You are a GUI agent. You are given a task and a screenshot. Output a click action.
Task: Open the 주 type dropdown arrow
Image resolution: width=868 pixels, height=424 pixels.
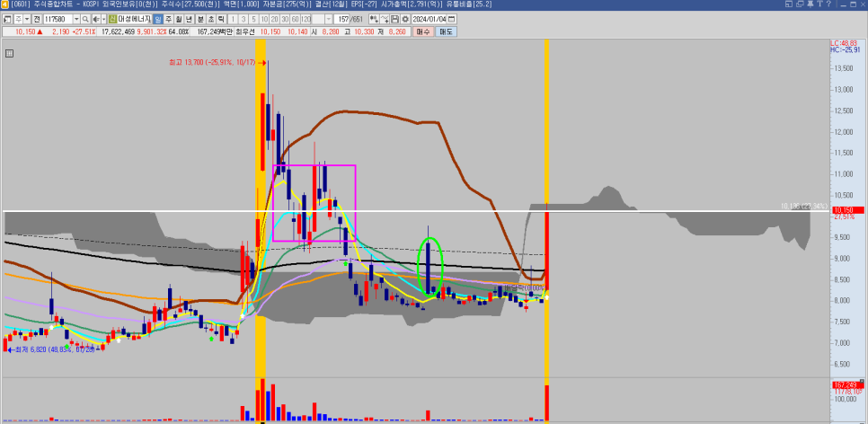(x=27, y=19)
